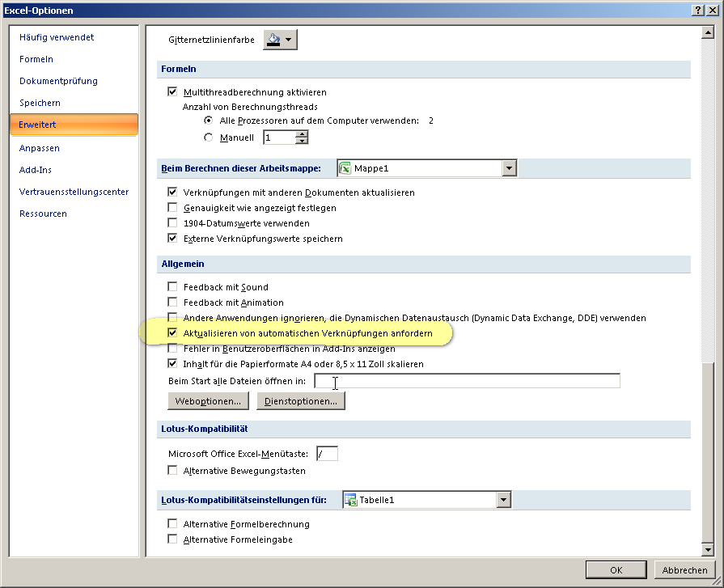
Task: Cancel with the Abbrechen button
Action: [684, 570]
